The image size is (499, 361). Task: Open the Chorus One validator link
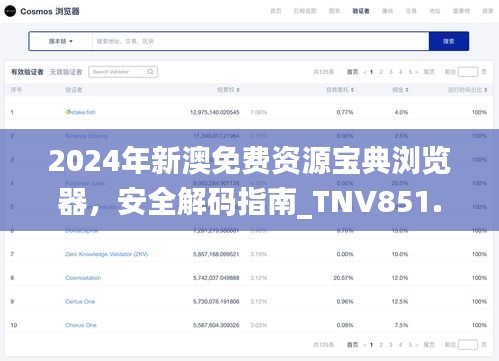[81, 325]
